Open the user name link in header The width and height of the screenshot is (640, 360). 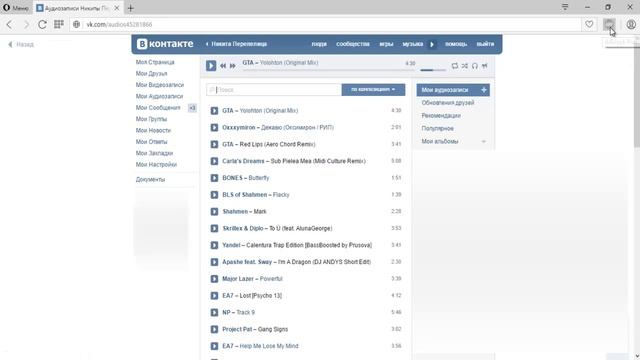(x=236, y=44)
